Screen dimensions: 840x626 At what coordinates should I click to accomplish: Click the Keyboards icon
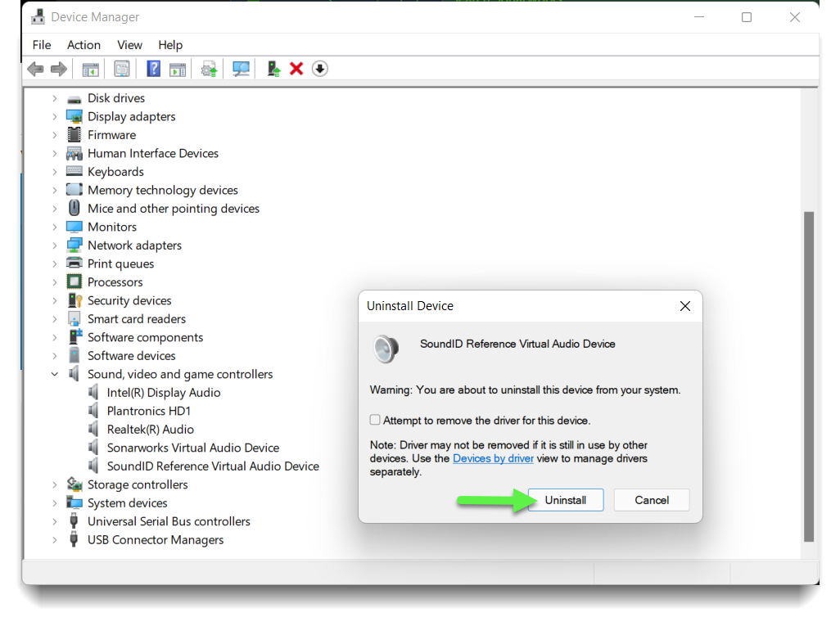(74, 171)
